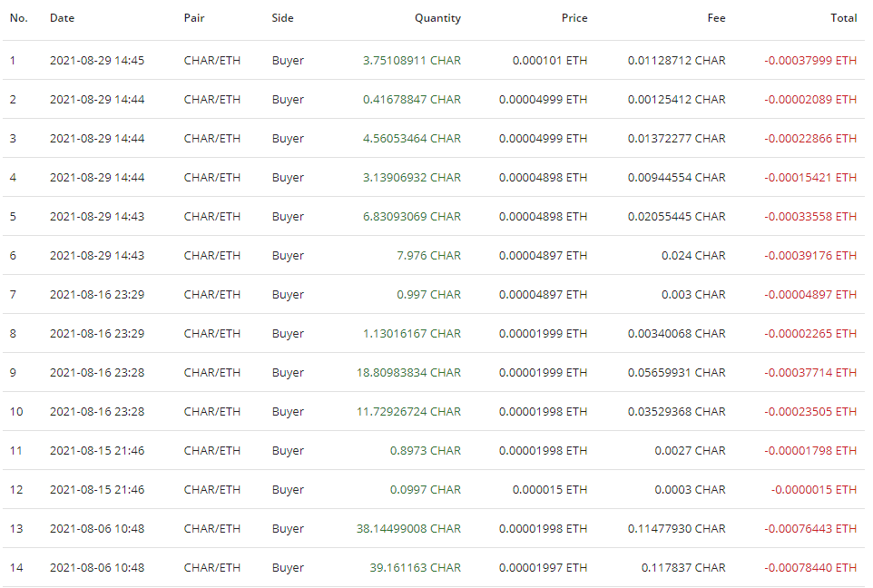Select quantity 11.72926724 CHAR
This screenshot has height=588, width=873.
(408, 411)
